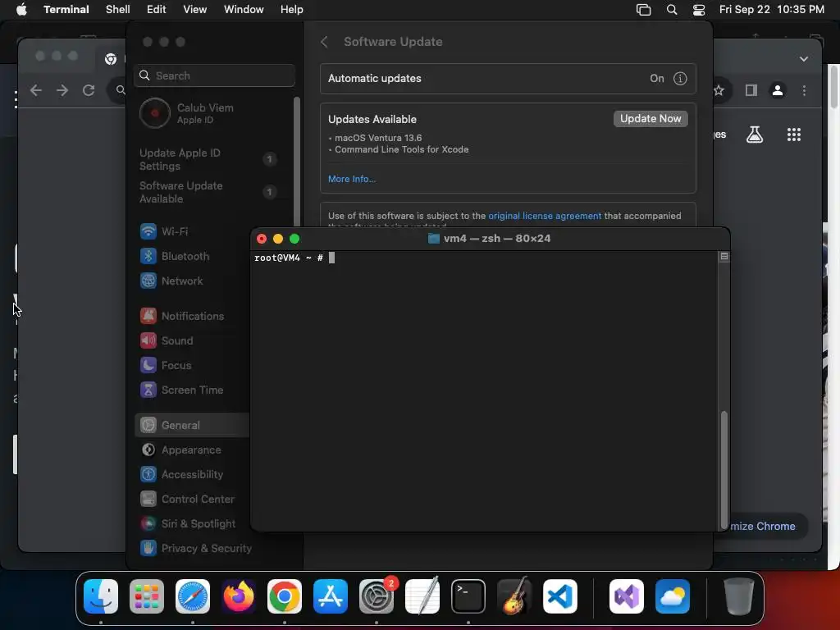Open Chrome Labs flask icon
840x630 pixels.
click(755, 135)
